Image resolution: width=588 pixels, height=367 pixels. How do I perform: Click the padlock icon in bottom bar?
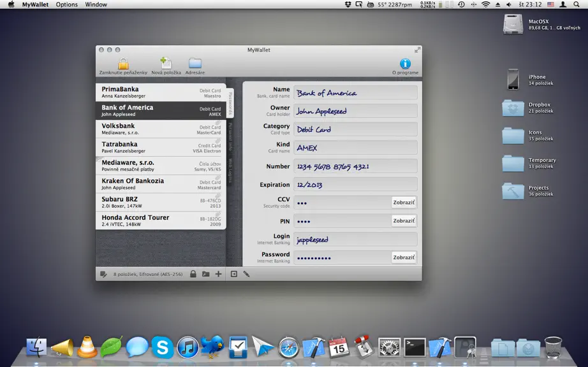(x=193, y=274)
